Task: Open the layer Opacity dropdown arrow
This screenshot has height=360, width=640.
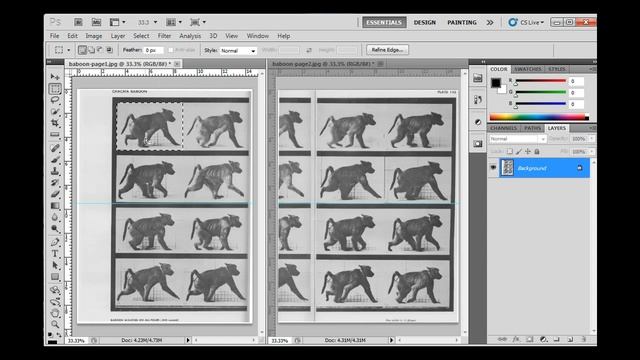Action: (591, 139)
